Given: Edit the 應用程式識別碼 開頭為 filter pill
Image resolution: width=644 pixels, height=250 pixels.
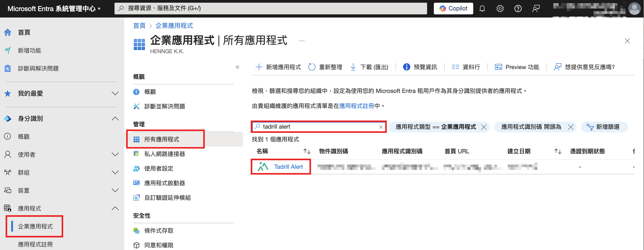Looking at the screenshot, I should (x=531, y=127).
